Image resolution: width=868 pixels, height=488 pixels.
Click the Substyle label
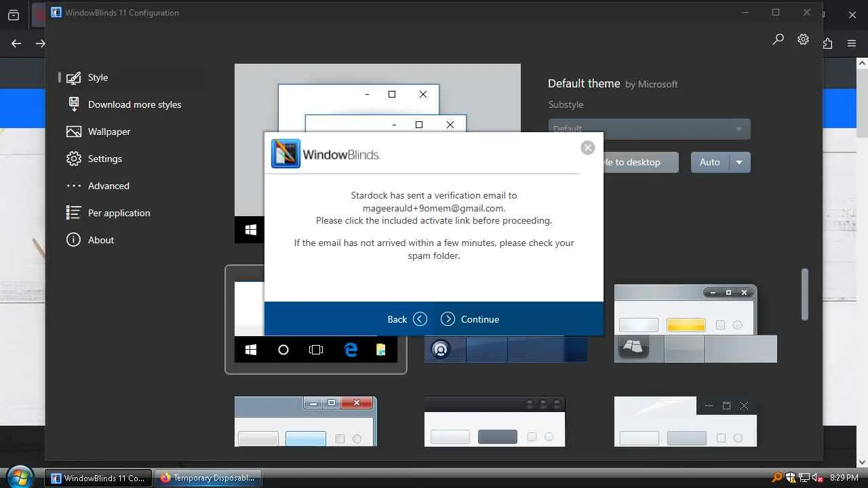(x=566, y=104)
